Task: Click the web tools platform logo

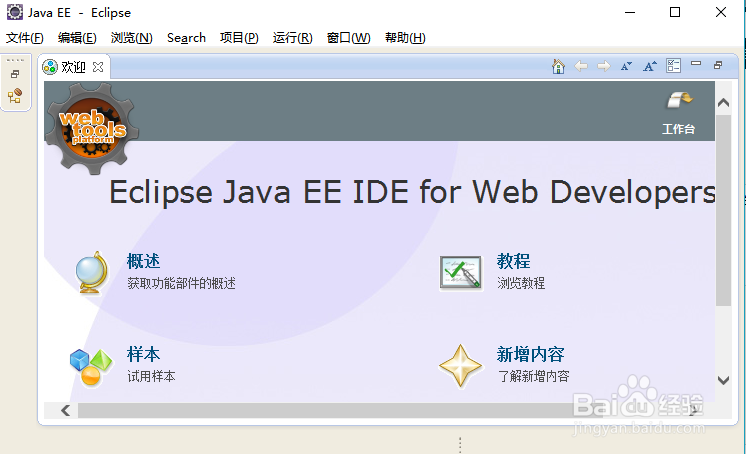Action: pos(92,128)
